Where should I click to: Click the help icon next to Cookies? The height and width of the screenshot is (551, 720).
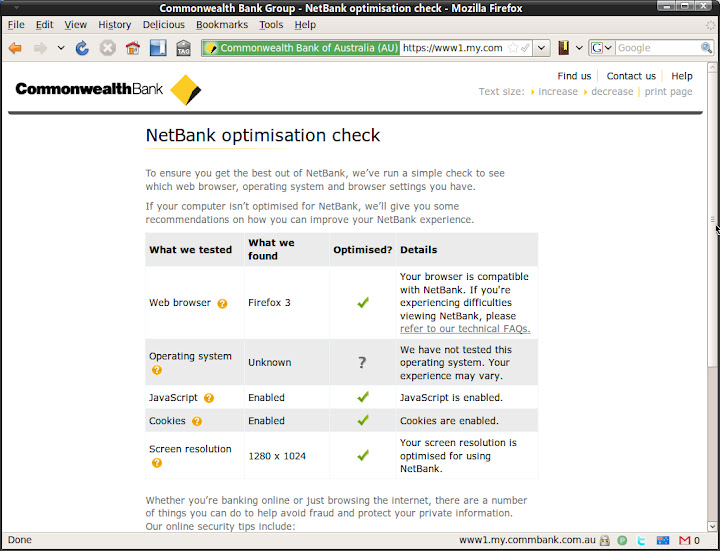point(197,421)
